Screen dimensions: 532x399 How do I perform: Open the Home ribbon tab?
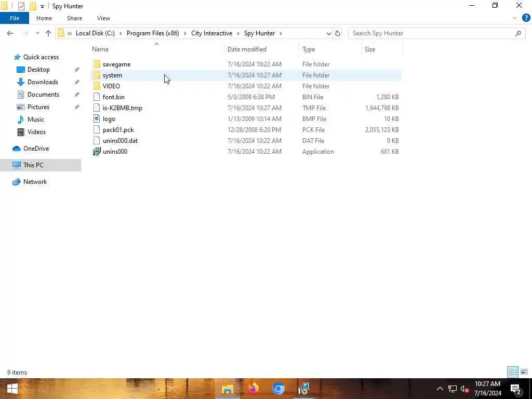44,18
